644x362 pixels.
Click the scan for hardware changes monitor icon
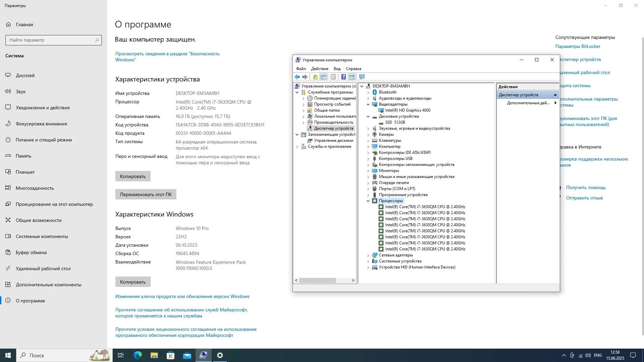pyautogui.click(x=362, y=77)
